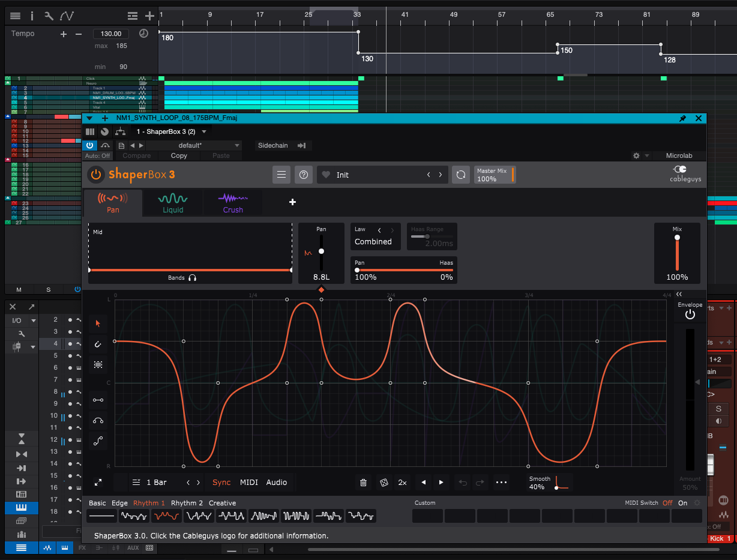The width and height of the screenshot is (737, 560).
Task: Click the Copy preset button
Action: [x=179, y=155]
